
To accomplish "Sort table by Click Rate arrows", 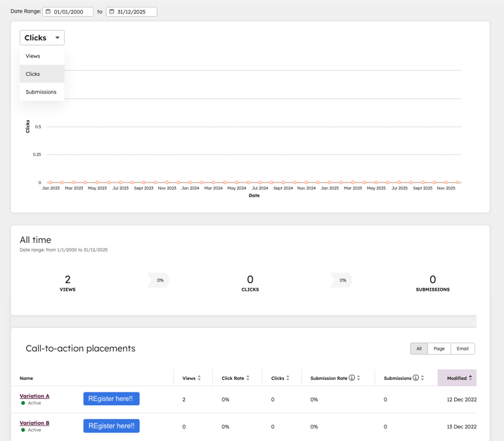I will tap(248, 378).
